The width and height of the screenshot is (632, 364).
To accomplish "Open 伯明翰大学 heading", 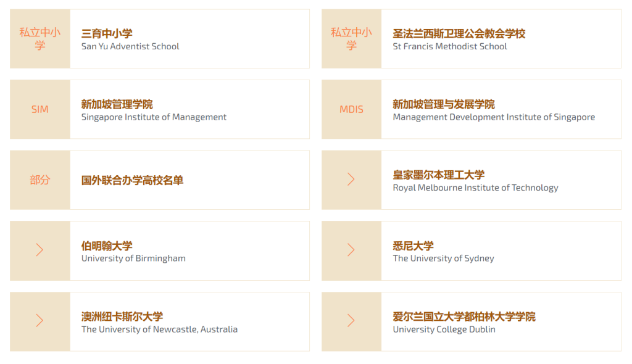I will [x=107, y=246].
